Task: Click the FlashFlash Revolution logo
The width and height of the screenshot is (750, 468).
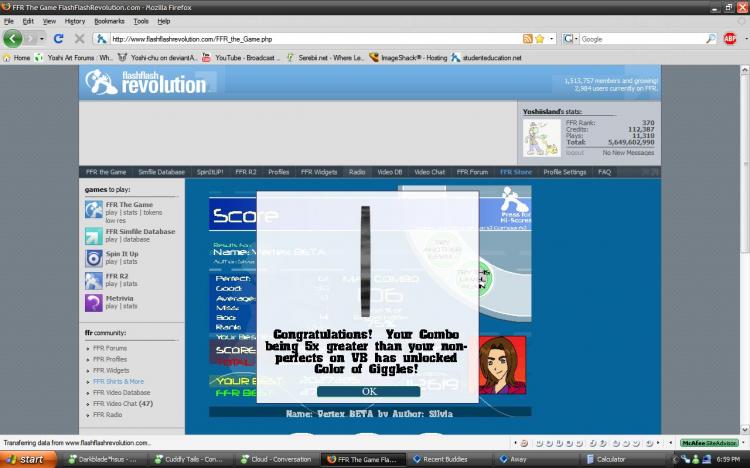Action: [x=146, y=82]
